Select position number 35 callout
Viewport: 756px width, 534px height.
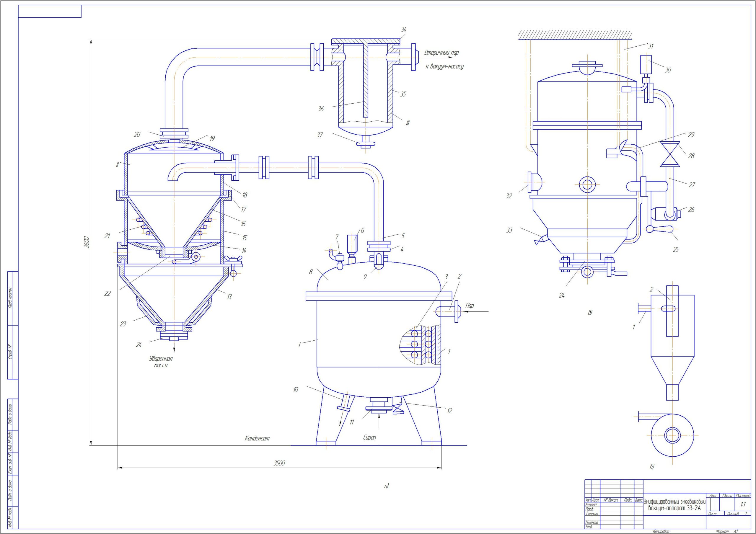pyautogui.click(x=403, y=94)
